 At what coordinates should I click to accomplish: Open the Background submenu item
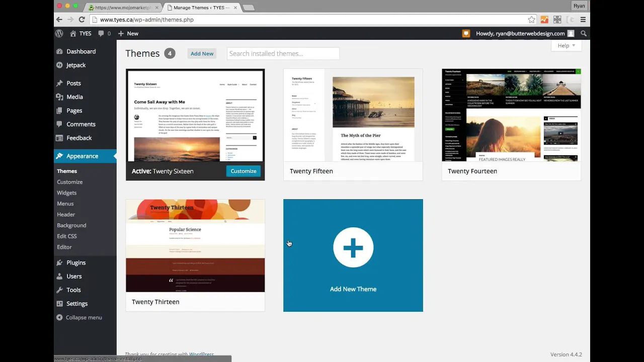[71, 225]
